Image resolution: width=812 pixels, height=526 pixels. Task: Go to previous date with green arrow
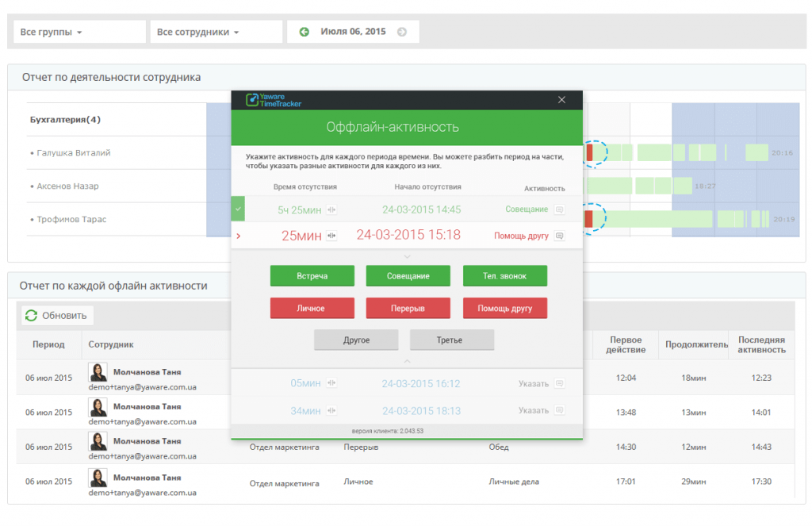(x=304, y=32)
